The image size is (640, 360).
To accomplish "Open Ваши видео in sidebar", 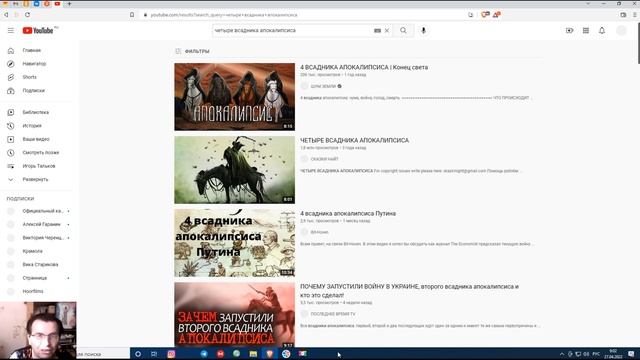I will [x=37, y=139].
